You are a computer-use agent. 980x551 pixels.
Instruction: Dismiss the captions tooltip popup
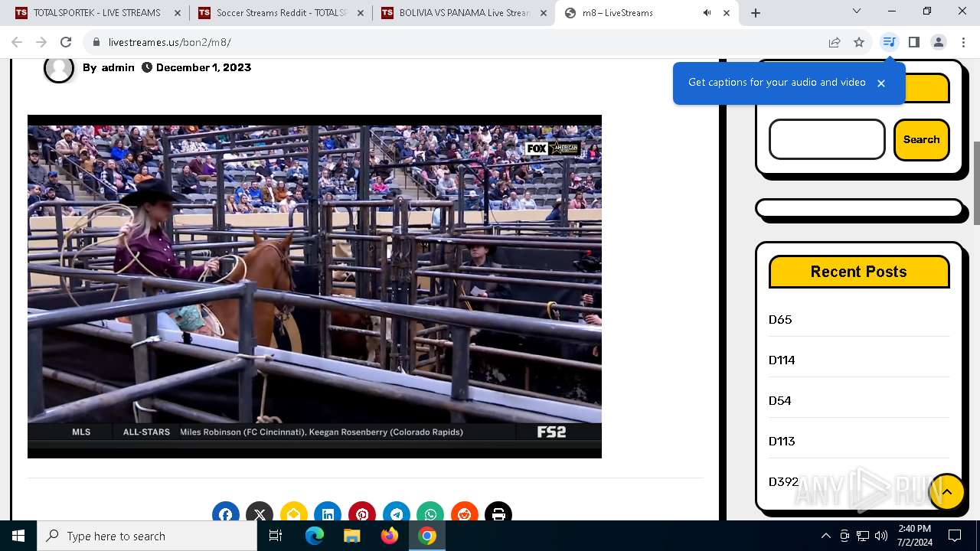point(881,83)
